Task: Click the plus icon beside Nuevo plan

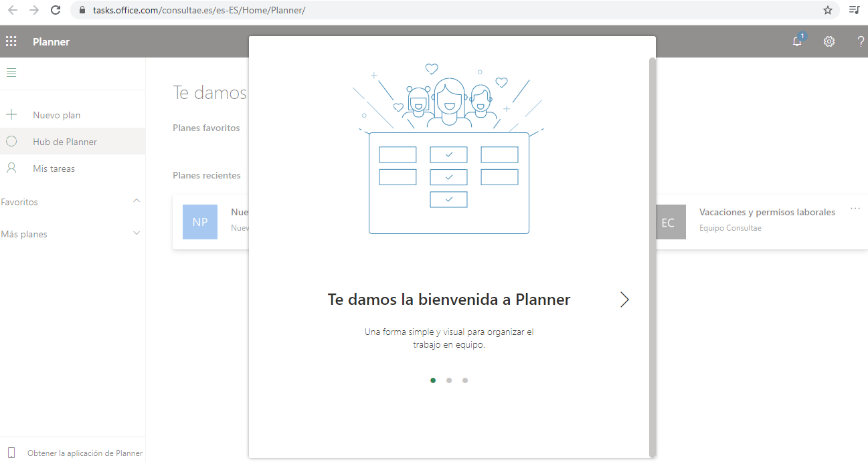Action: 11,115
